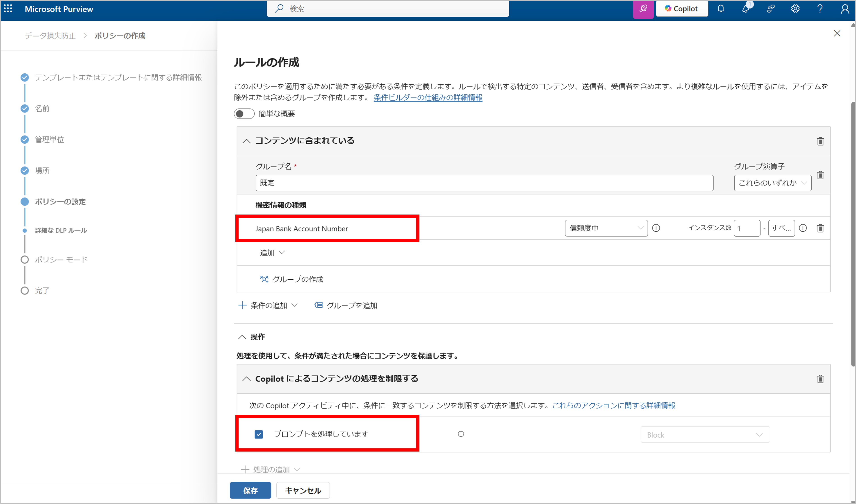Click the 保存 button
The height and width of the screenshot is (504, 856).
coord(250,490)
